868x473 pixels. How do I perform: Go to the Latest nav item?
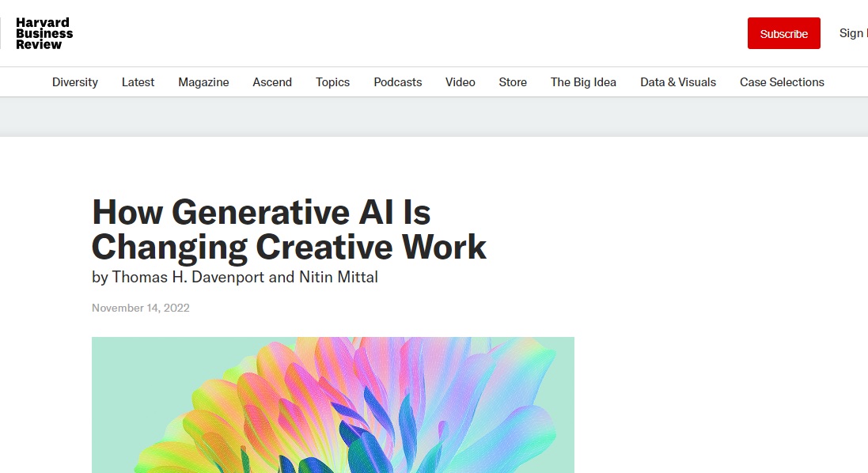coord(138,82)
